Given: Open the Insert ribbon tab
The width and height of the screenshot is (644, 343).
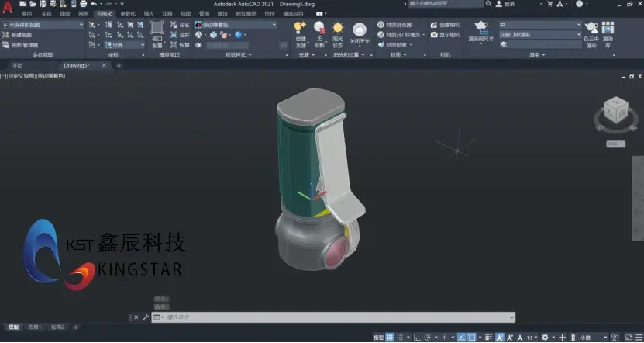Looking at the screenshot, I should click(x=149, y=13).
